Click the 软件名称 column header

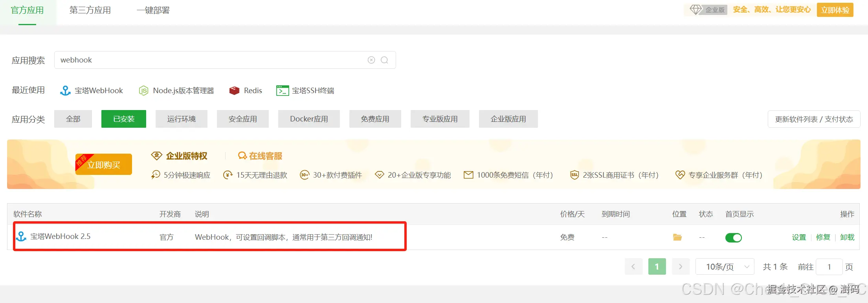[28, 214]
